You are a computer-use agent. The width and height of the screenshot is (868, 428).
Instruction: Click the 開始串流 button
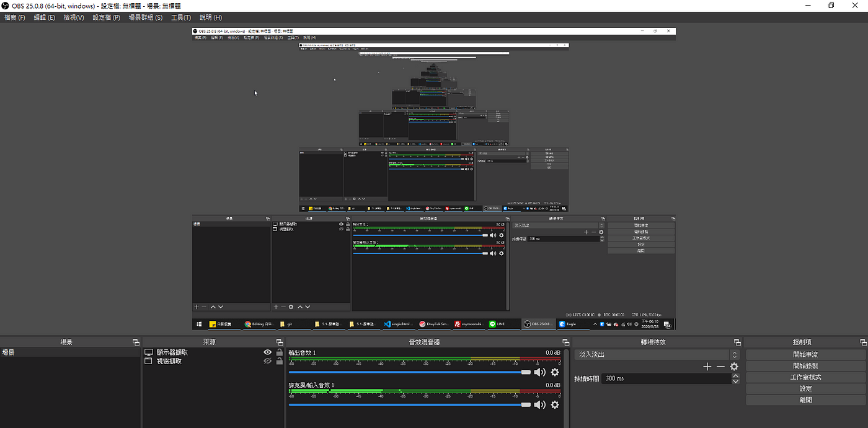click(x=805, y=355)
